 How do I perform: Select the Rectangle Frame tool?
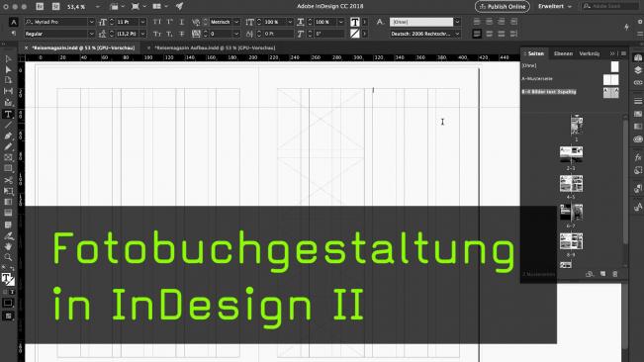click(x=8, y=157)
